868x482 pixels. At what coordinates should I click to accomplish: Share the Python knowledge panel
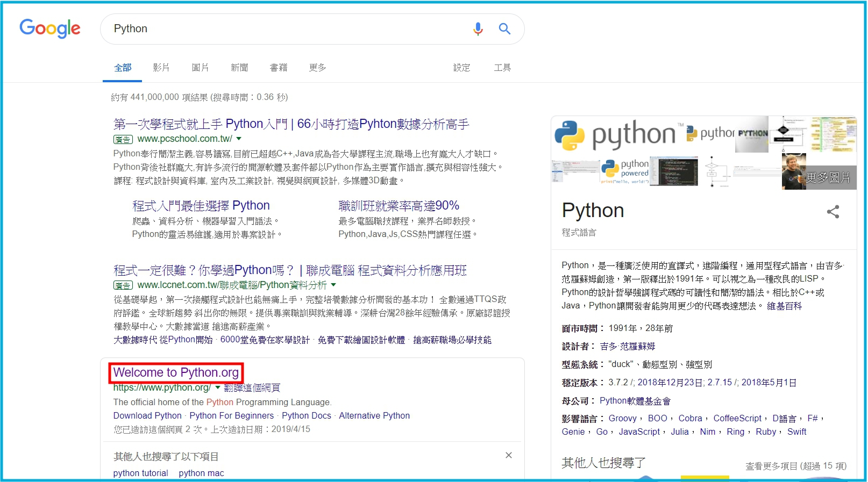pos(833,212)
